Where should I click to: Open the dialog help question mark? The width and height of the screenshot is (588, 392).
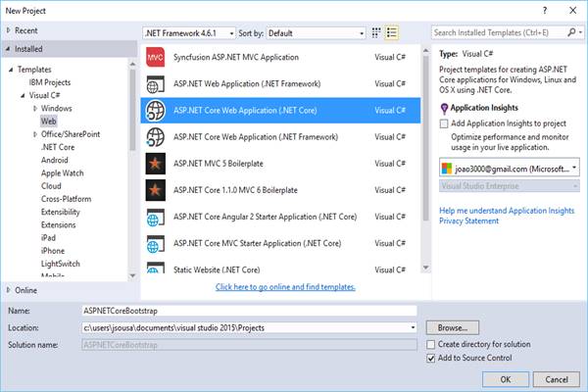tap(545, 11)
